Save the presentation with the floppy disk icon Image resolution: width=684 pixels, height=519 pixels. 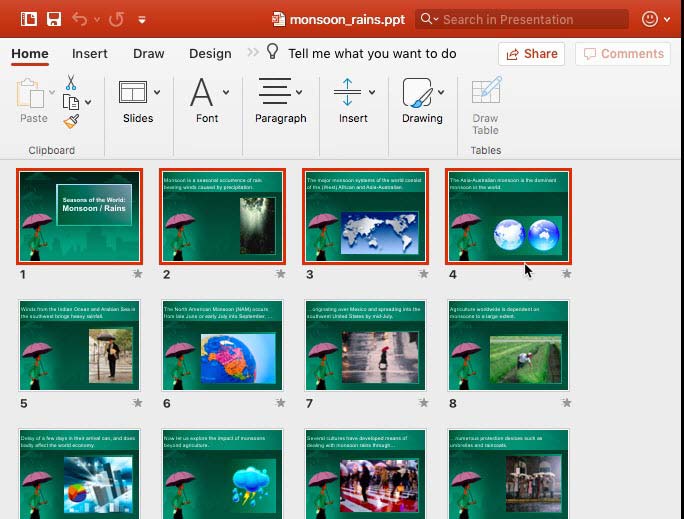54,19
